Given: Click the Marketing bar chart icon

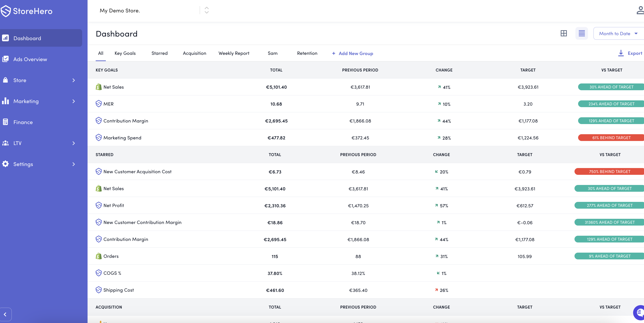Looking at the screenshot, I should 5,101.
